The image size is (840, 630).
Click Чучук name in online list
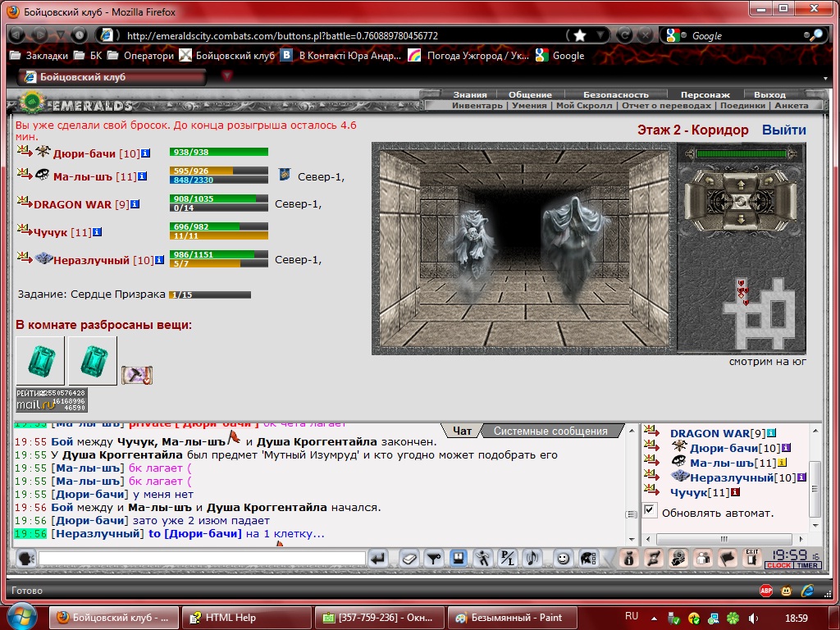[x=689, y=492]
